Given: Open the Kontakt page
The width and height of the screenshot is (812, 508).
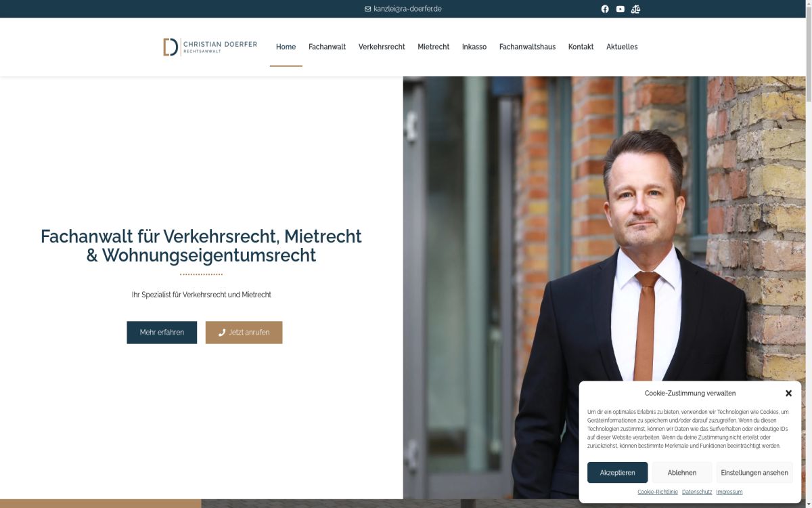Looking at the screenshot, I should (x=581, y=47).
